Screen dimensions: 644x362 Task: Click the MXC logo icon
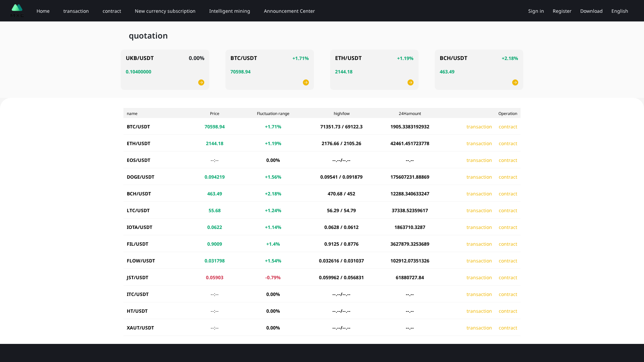(17, 10)
